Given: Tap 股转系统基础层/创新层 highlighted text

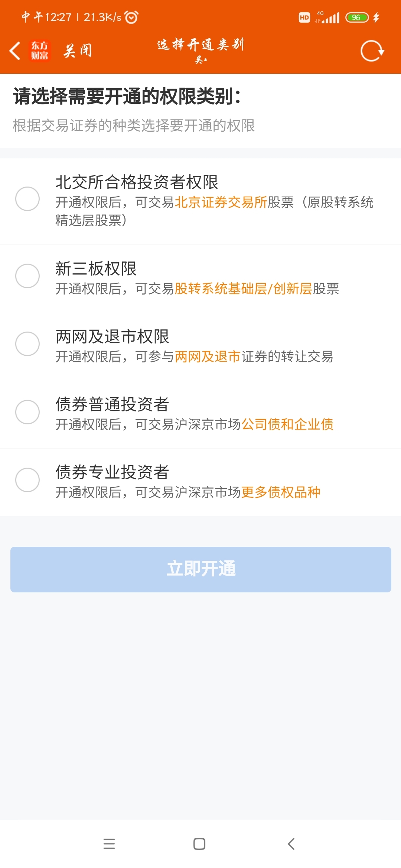Looking at the screenshot, I should click(x=243, y=289).
